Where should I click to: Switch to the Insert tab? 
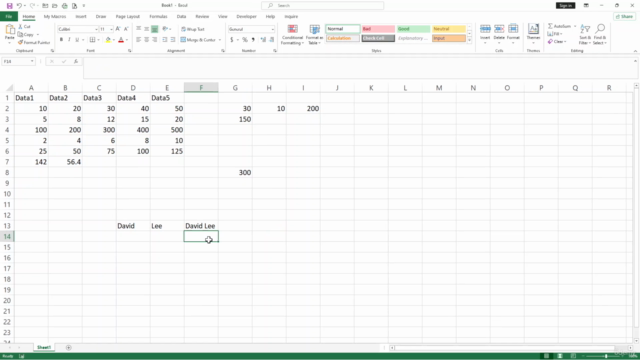(x=81, y=17)
